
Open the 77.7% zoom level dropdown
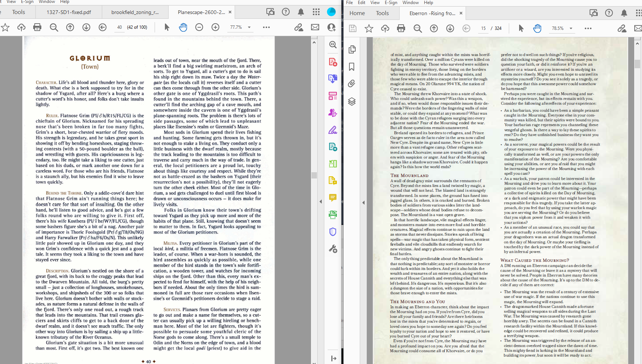(249, 27)
